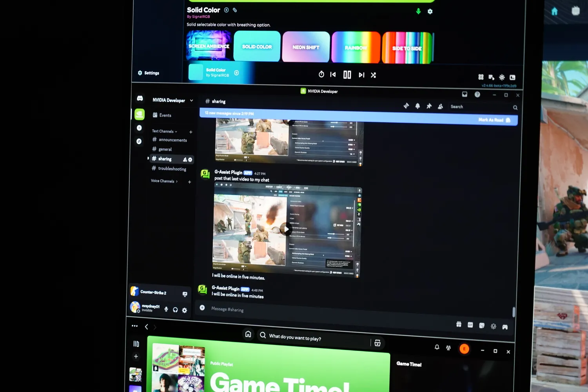Open notification settings bell in Discord
Viewport: 588px width, 392px height.
click(417, 106)
